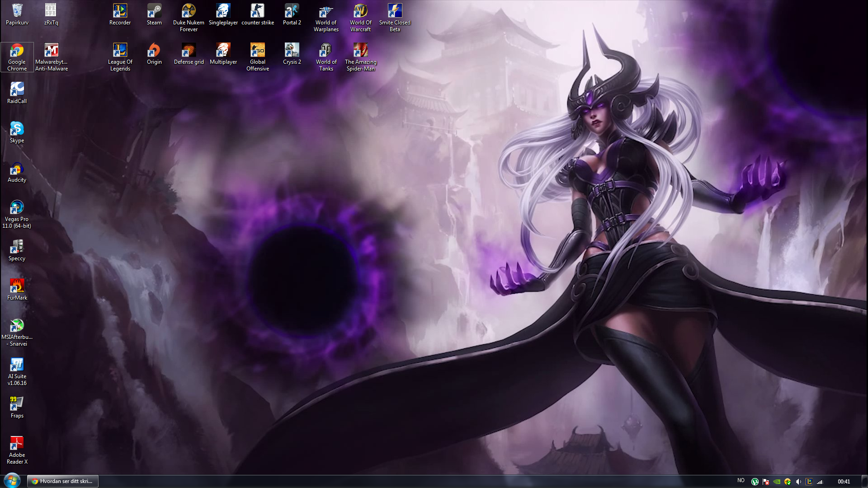This screenshot has height=488, width=868.
Task: Open the Windows Start menu orb
Action: [12, 481]
